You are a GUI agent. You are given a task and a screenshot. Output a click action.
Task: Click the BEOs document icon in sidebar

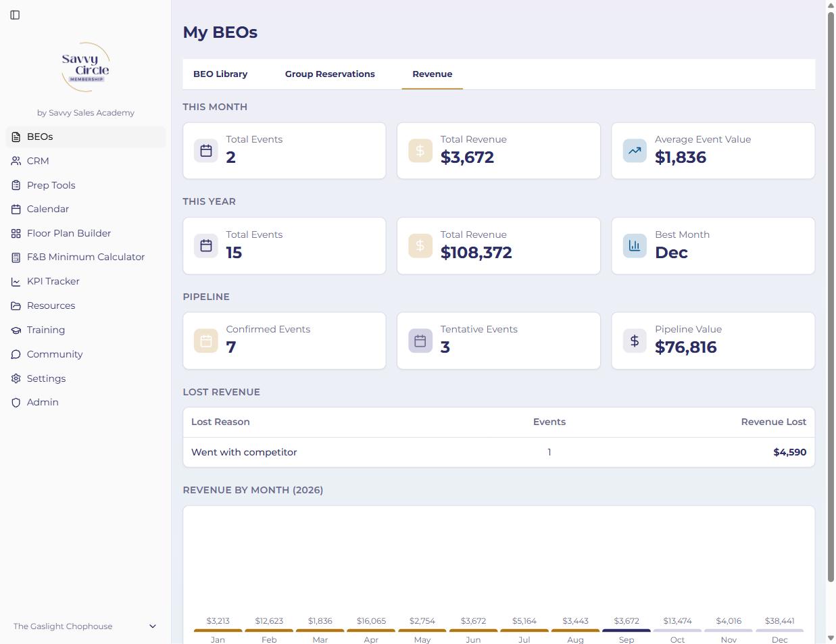pos(16,137)
